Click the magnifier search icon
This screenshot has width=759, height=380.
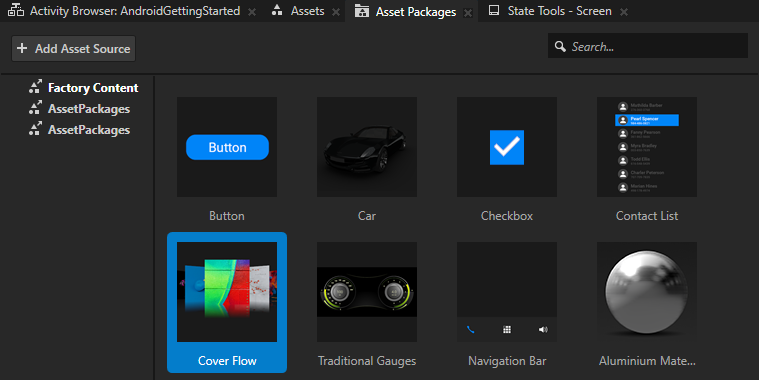(x=560, y=46)
